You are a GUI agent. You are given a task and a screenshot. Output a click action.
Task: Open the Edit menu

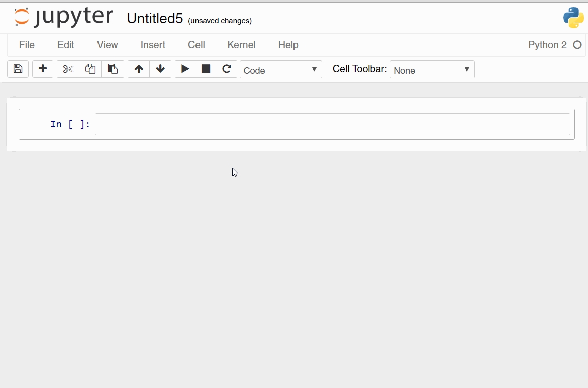[66, 45]
